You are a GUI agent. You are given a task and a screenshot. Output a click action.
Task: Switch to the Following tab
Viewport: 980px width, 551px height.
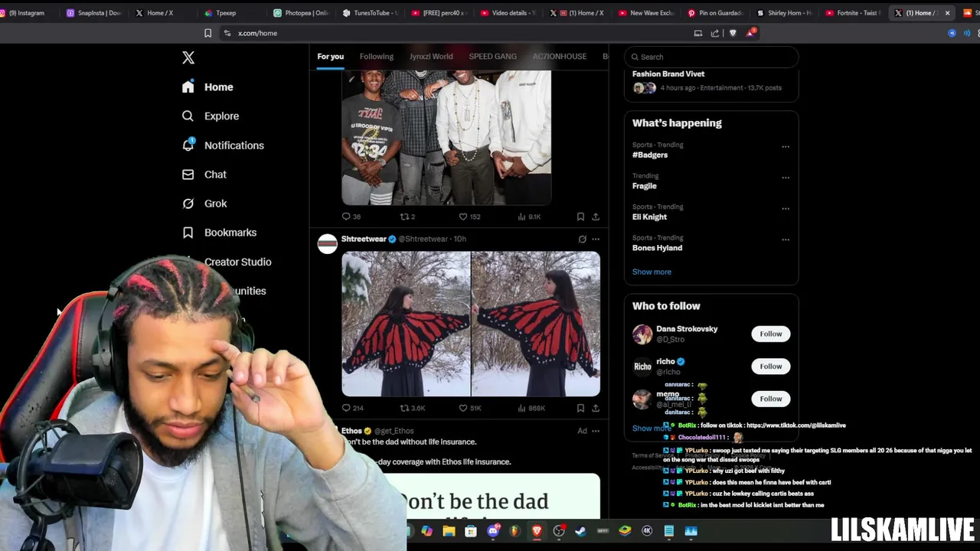click(x=377, y=57)
